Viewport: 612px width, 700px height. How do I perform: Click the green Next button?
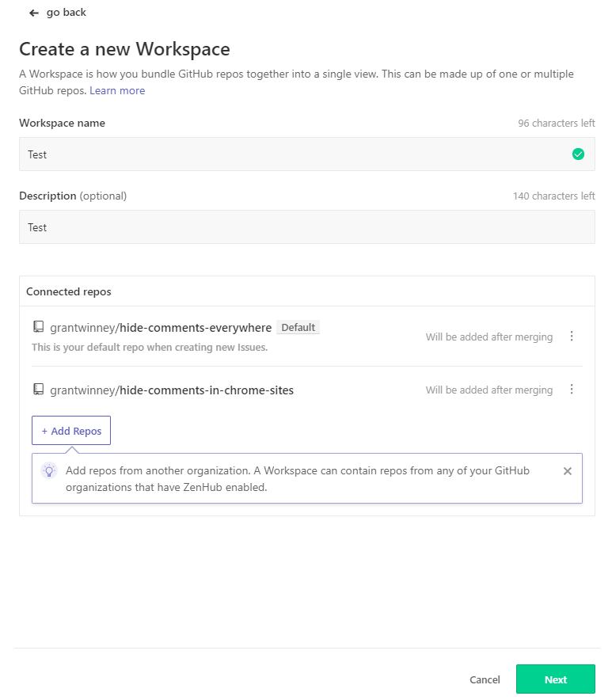click(x=555, y=679)
